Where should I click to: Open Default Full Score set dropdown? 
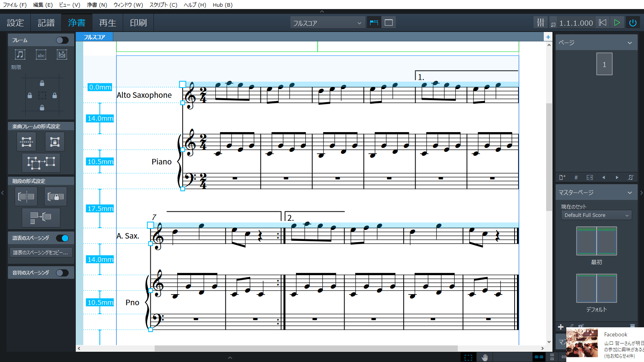(x=597, y=215)
